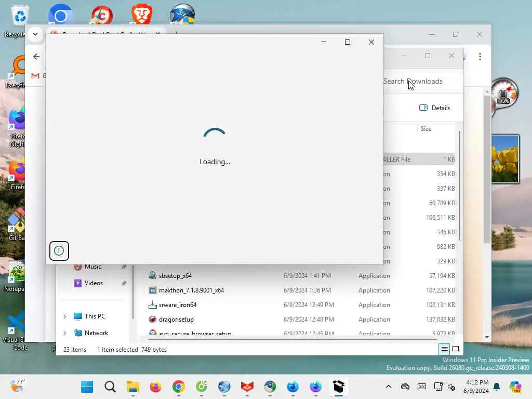Switch Explorer to large thumbnails view
Screen dimensions: 532x399
tap(456, 349)
